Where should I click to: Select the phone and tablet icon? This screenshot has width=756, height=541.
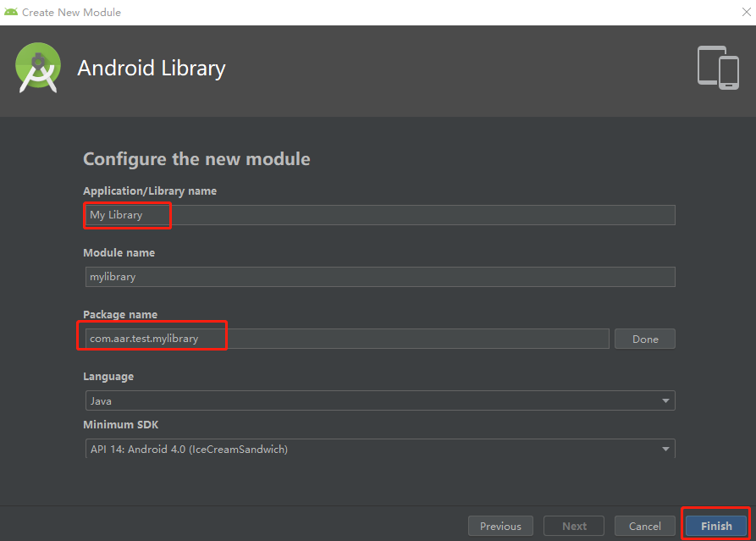click(x=716, y=68)
